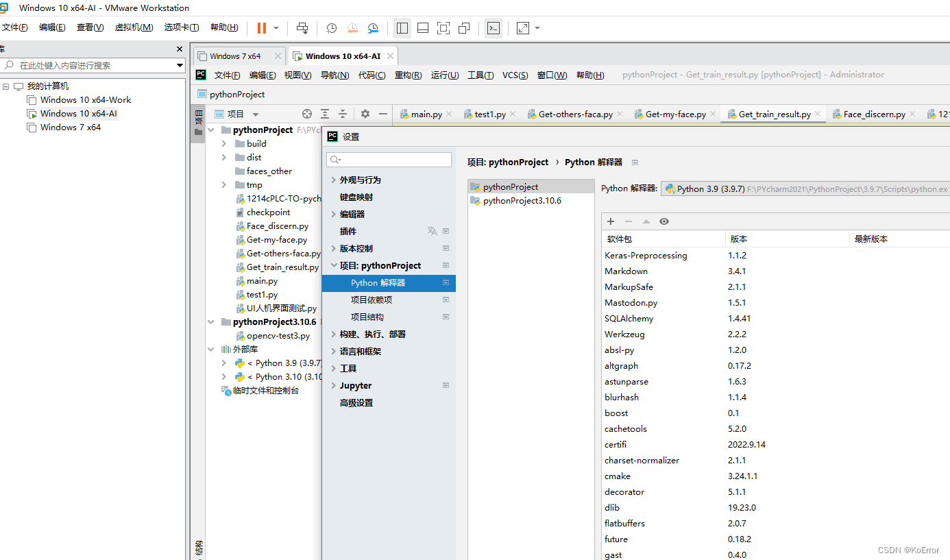This screenshot has width=950, height=560.
Task: Select 高级设置 settings item
Action: (x=356, y=403)
